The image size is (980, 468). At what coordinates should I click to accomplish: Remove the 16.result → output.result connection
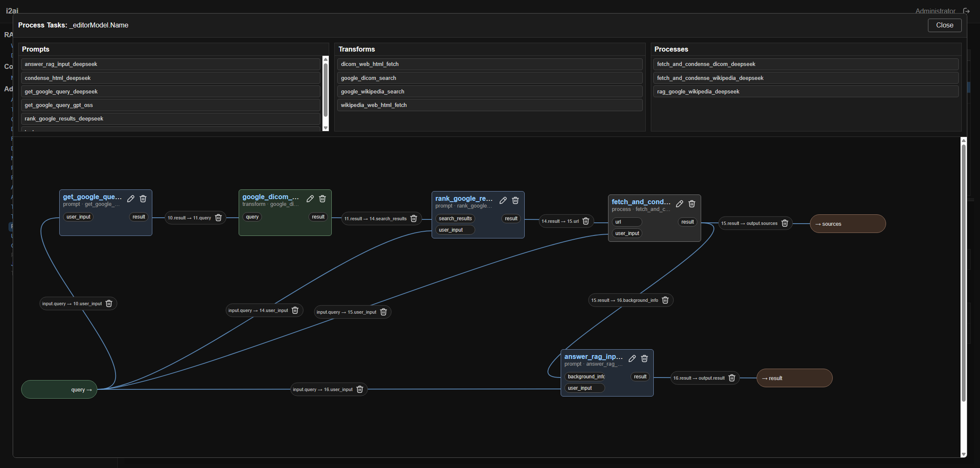[732, 378]
